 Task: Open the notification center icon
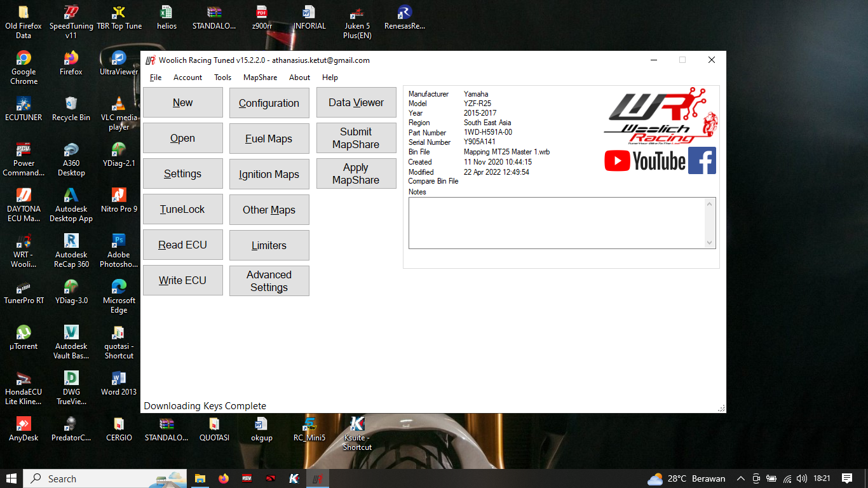[846, 478]
